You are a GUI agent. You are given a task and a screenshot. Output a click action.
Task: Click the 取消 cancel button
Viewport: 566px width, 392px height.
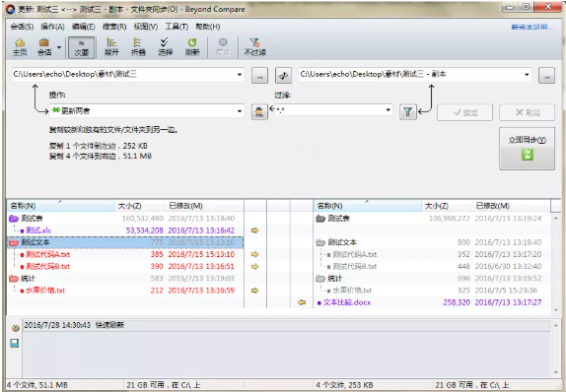pos(527,112)
